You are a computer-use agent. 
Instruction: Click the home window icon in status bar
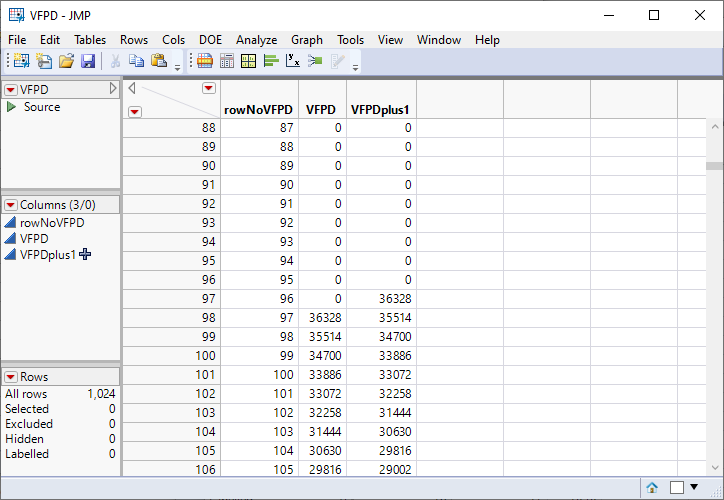click(x=652, y=487)
